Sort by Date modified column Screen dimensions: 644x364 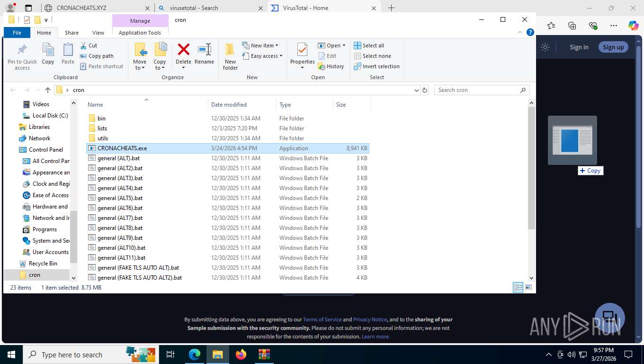242,105
